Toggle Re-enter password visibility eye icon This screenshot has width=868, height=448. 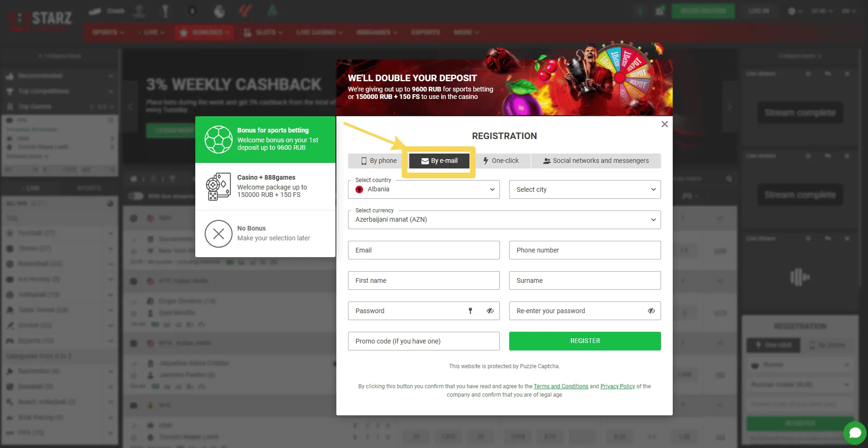click(651, 311)
